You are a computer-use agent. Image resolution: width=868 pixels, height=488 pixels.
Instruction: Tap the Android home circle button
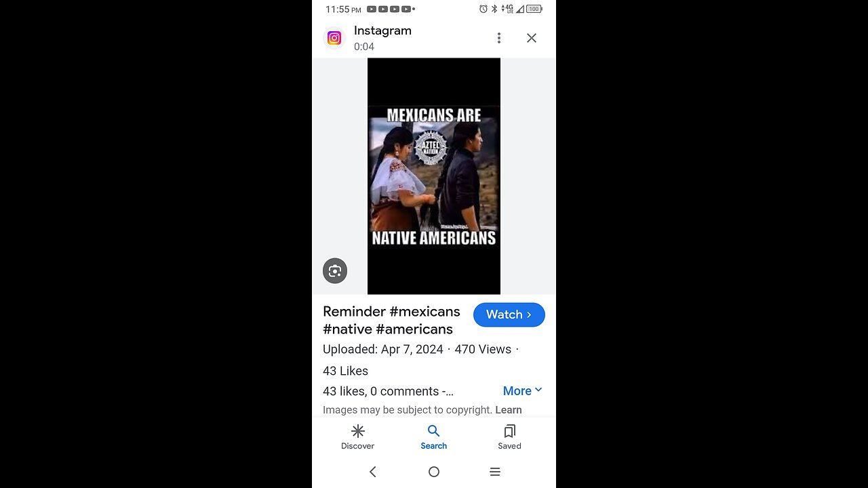(x=434, y=472)
